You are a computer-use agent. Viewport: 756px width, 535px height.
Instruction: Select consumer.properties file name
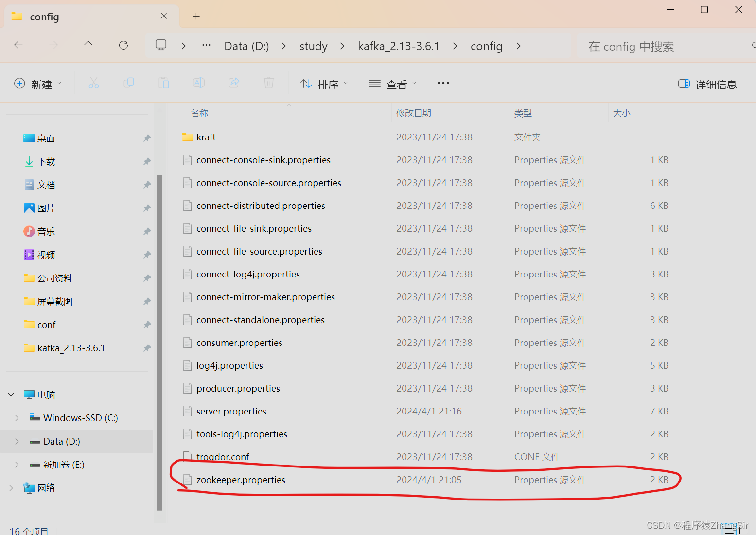pyautogui.click(x=239, y=343)
